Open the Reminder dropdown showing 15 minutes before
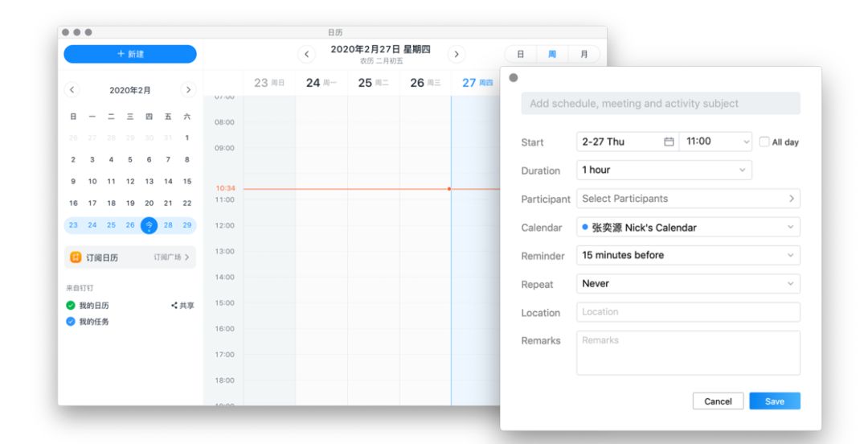This screenshot has width=868, height=444. 688,256
